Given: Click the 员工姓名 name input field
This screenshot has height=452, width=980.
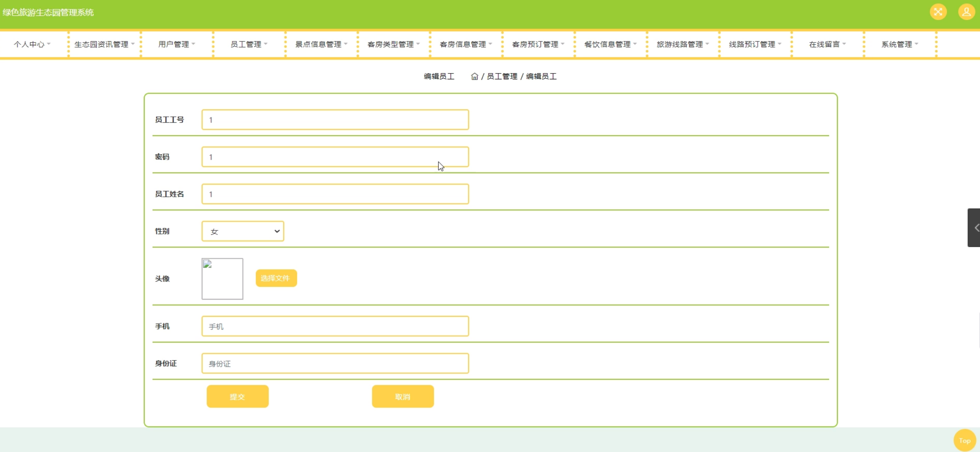Looking at the screenshot, I should pyautogui.click(x=335, y=194).
